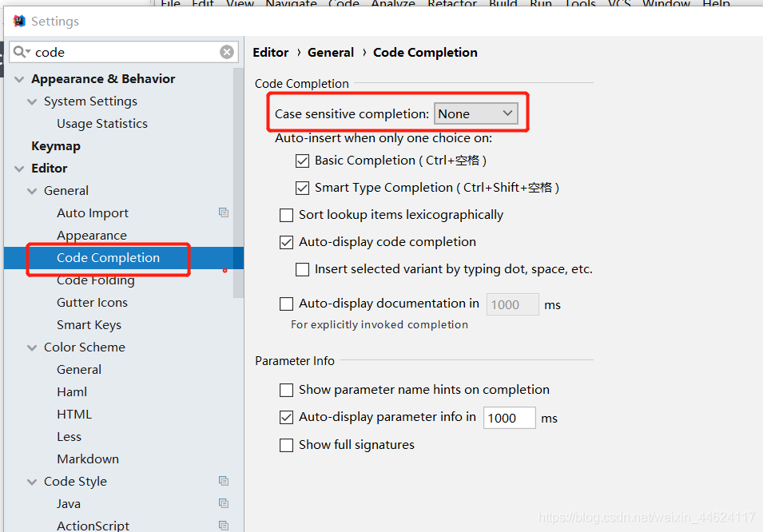Disable Auto-display code completion
The width and height of the screenshot is (763, 532).
click(x=286, y=242)
